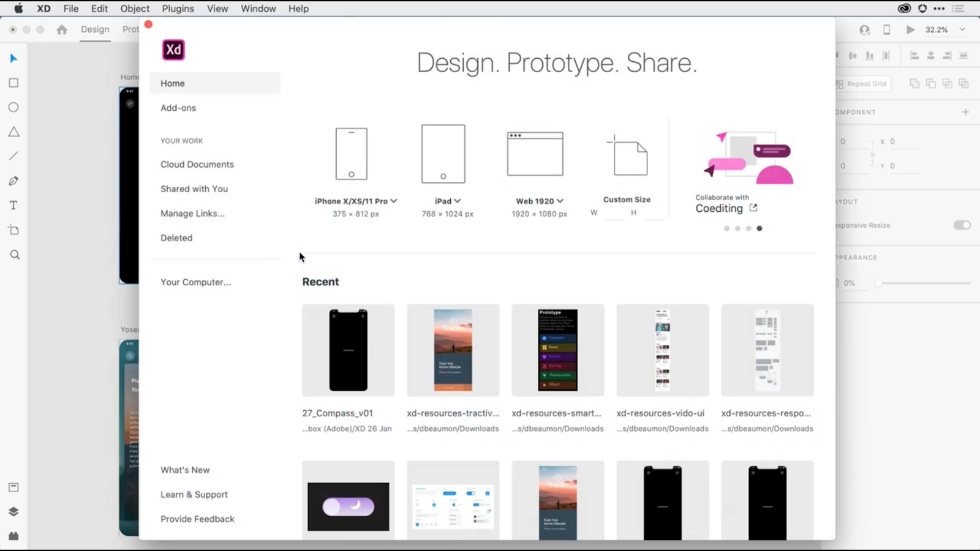Select the Text tool
This screenshot has width=980, height=551.
point(13,205)
